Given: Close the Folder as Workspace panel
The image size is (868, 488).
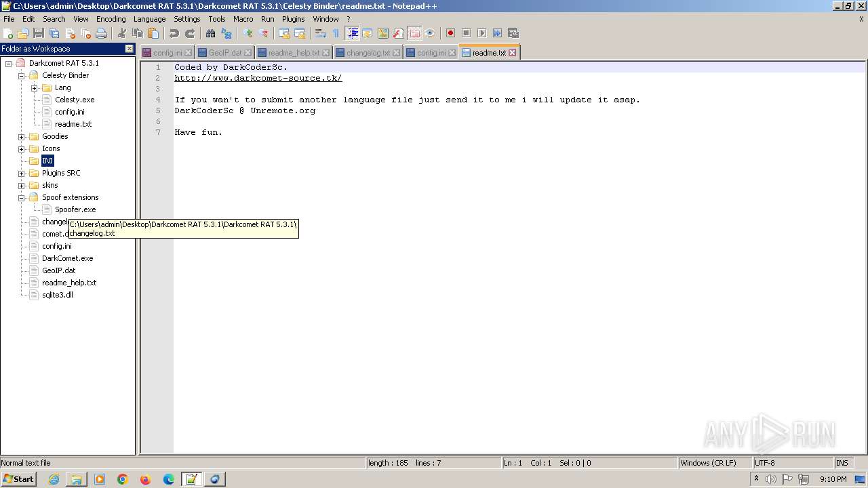Looking at the screenshot, I should click(130, 49).
